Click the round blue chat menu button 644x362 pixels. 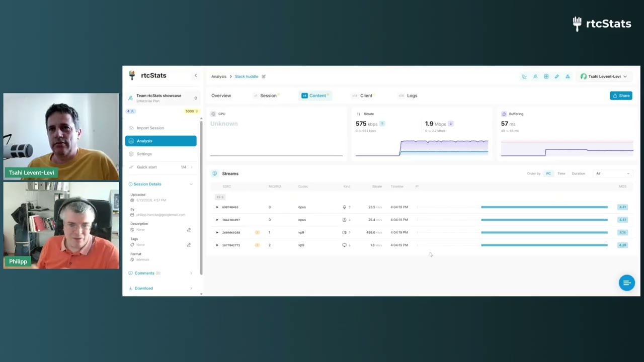627,283
